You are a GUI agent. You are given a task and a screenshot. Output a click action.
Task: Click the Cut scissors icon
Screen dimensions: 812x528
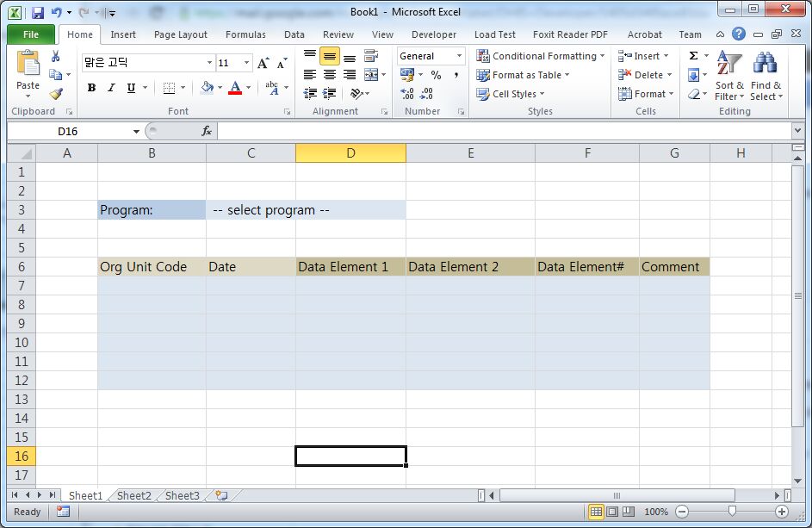coord(55,56)
